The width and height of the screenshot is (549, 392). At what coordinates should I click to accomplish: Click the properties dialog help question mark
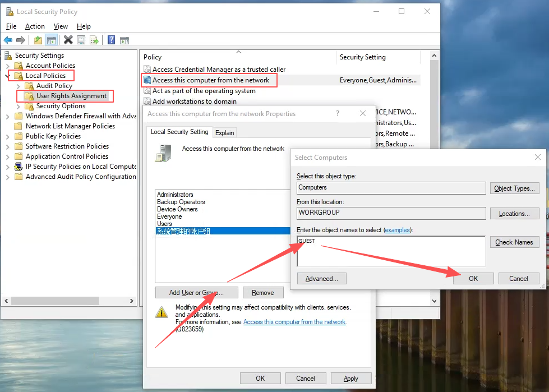338,113
